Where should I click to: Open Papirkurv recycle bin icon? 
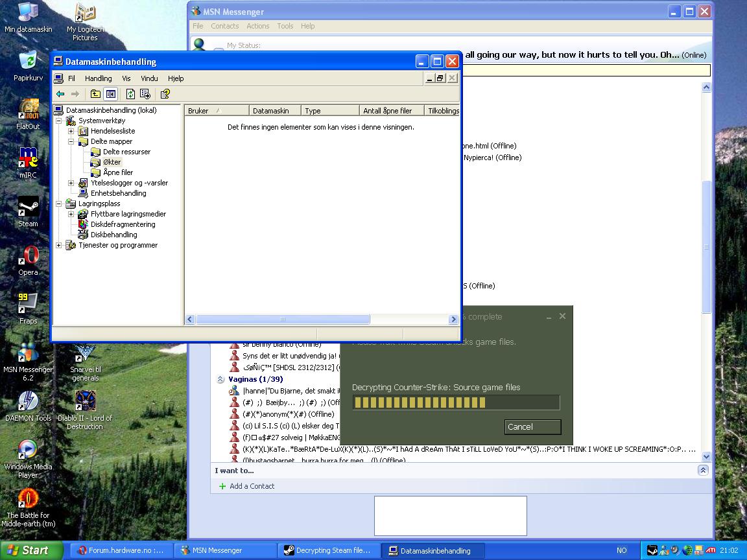[28, 65]
